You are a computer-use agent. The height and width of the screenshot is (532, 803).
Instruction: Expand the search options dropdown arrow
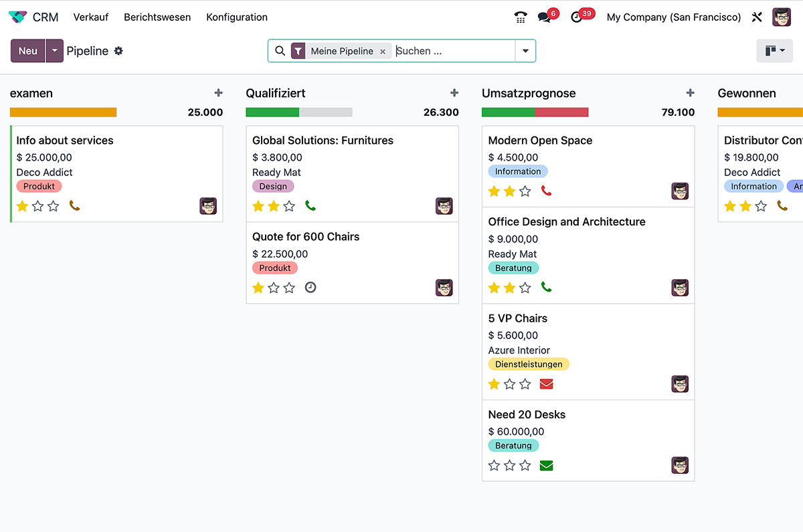click(526, 51)
